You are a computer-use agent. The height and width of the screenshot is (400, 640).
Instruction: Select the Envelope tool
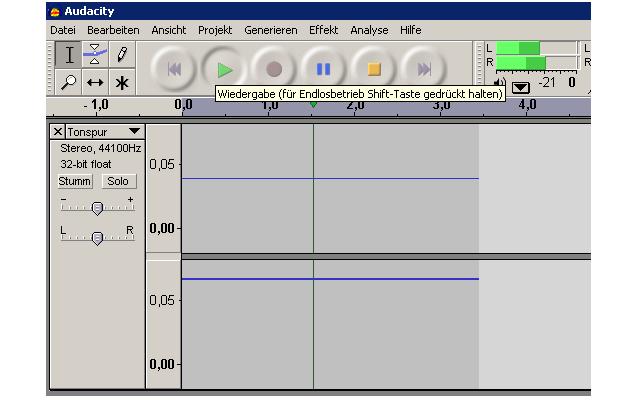[x=95, y=55]
